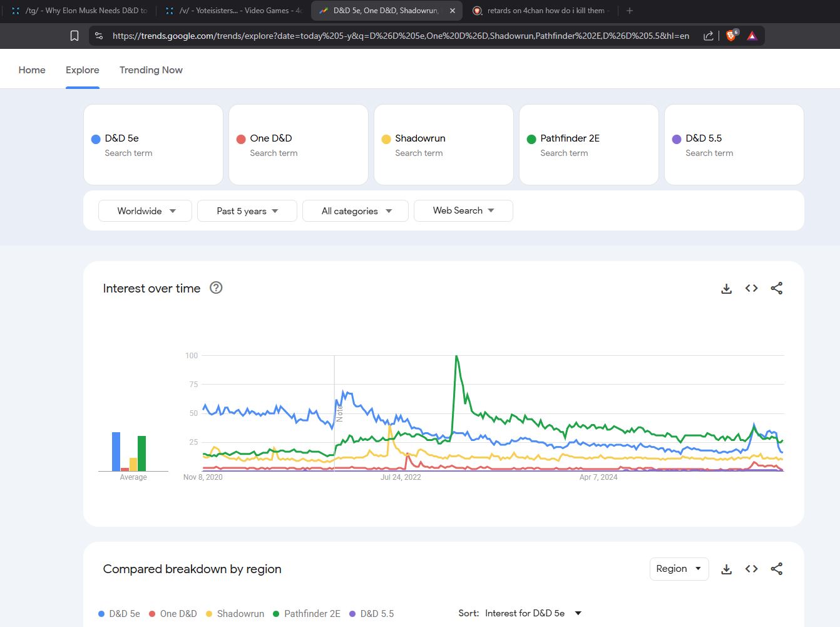Edit the Pathfinder 2E search term card
The width and height of the screenshot is (840, 627).
pyautogui.click(x=589, y=145)
